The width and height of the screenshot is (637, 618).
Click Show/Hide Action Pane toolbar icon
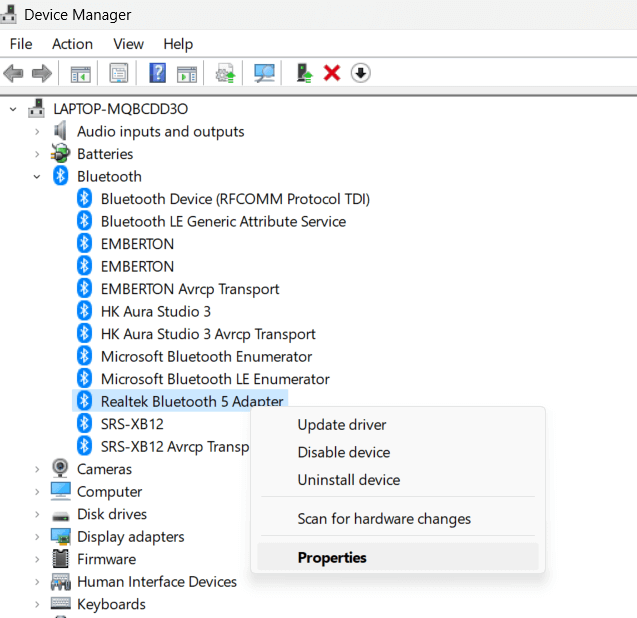pyautogui.click(x=187, y=74)
